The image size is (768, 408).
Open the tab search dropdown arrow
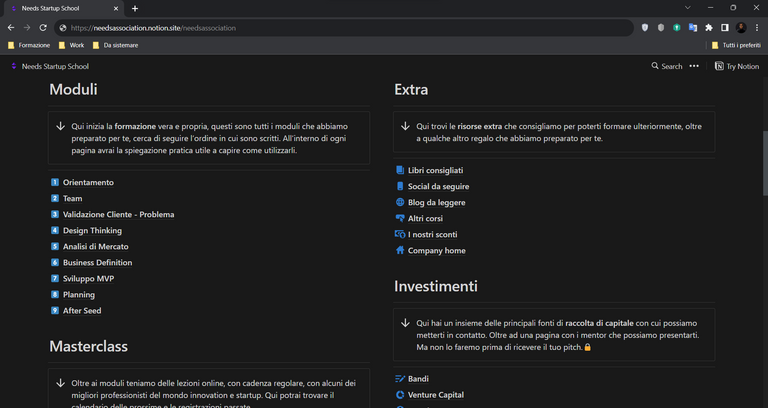coord(688,8)
